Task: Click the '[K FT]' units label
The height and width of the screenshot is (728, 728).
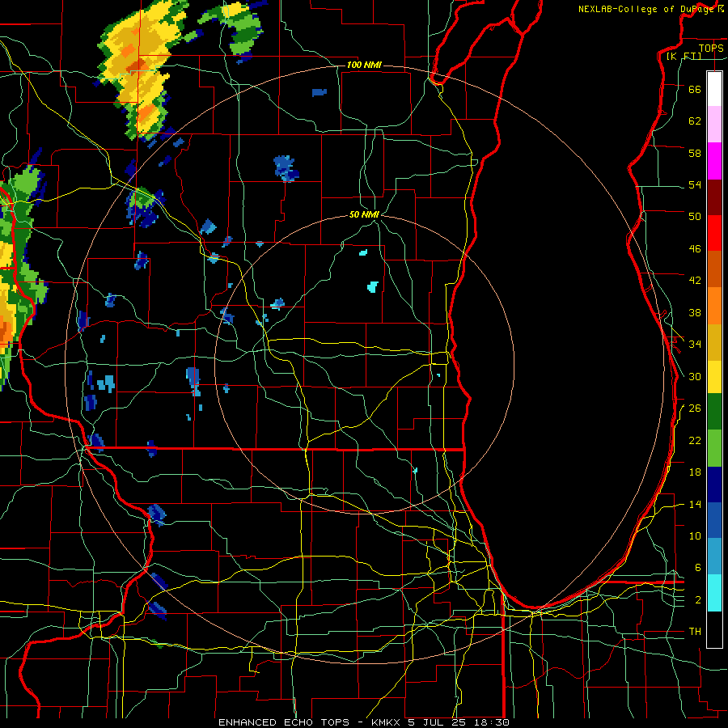Action: pyautogui.click(x=684, y=57)
